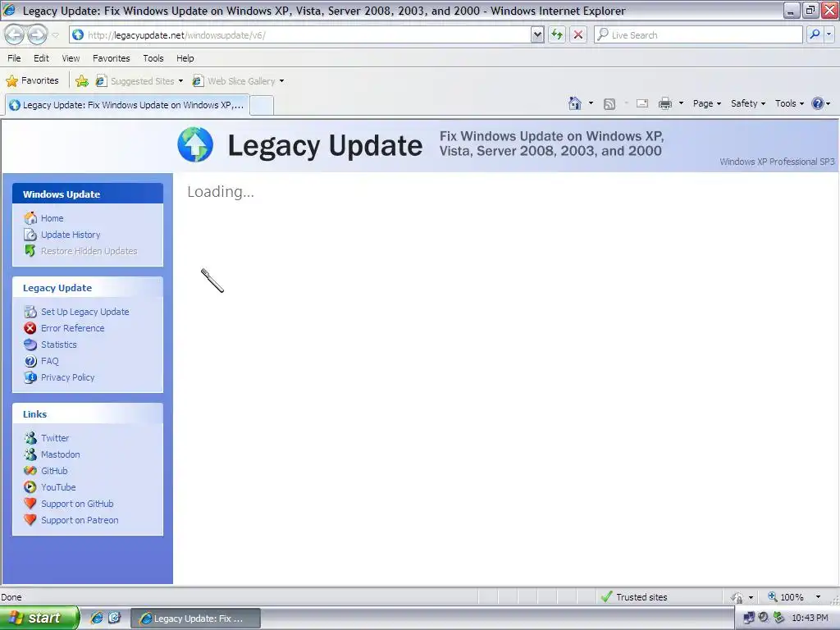Viewport: 840px width, 630px height.
Task: Open the Edit menu
Action: tap(41, 58)
